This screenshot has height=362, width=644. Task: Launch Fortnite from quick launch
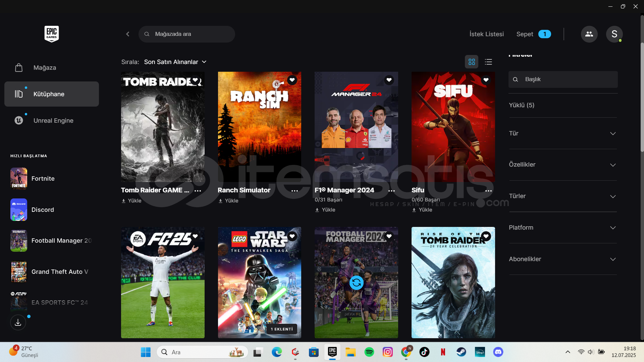[52, 179]
